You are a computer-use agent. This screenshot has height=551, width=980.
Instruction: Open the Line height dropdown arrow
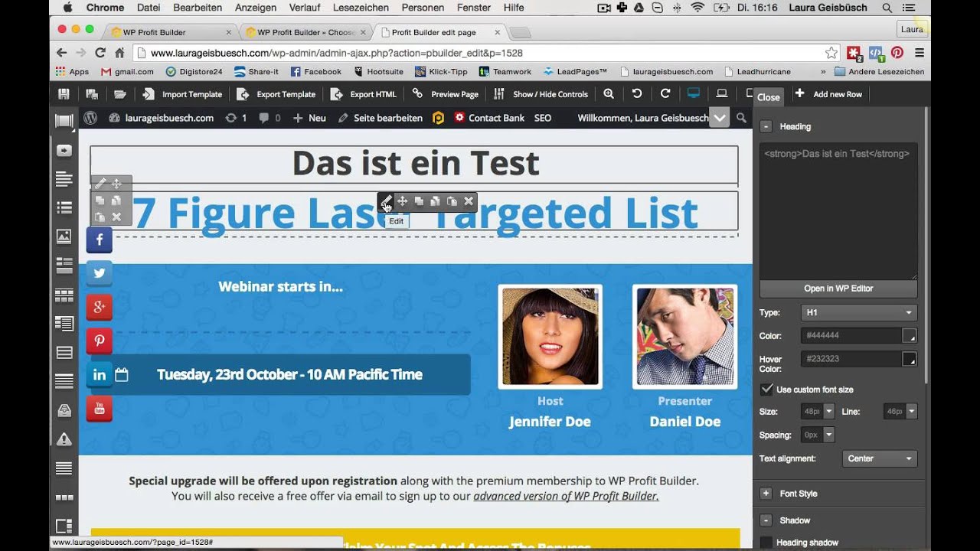pyautogui.click(x=911, y=411)
